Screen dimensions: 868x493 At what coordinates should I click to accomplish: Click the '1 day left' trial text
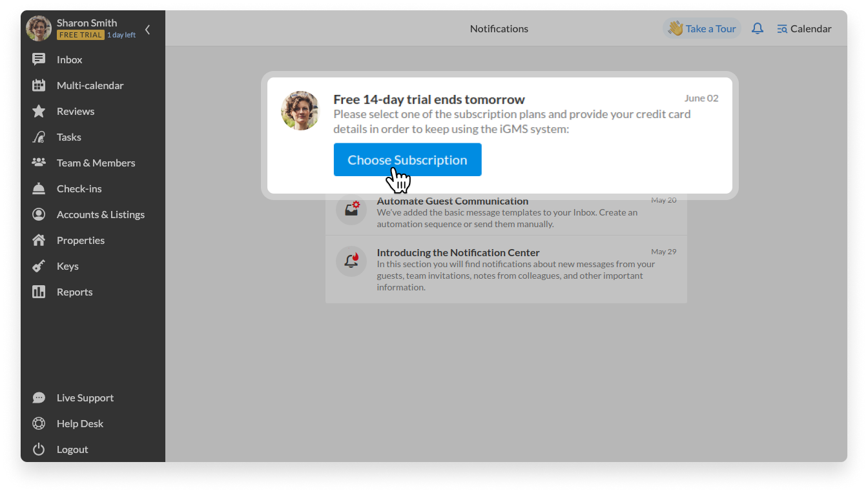click(121, 35)
